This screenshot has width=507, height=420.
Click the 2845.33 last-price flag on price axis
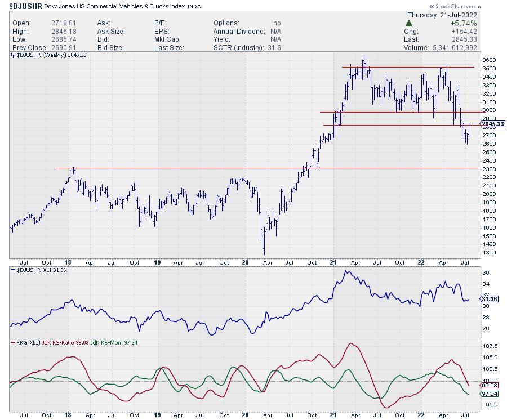[x=491, y=124]
